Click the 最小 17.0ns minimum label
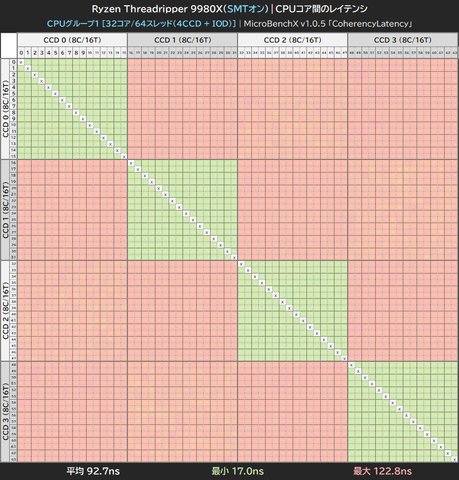 point(238,471)
